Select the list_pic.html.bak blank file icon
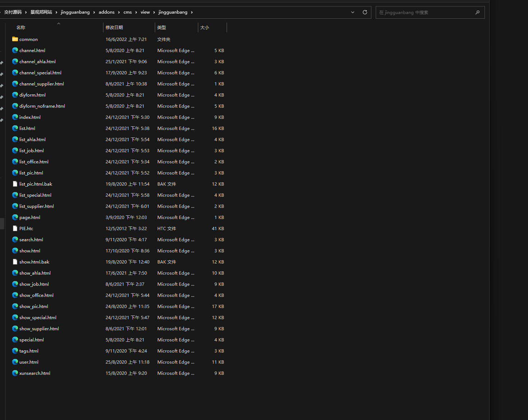Viewport: 528px width, 420px height. 15,184
